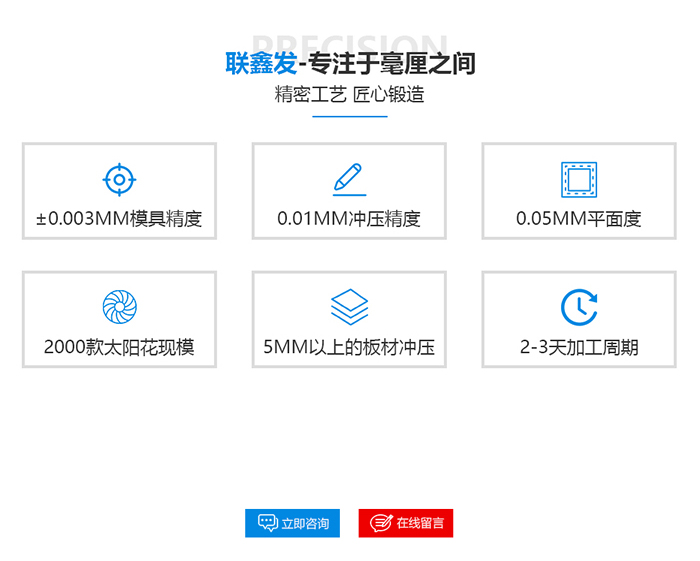The width and height of the screenshot is (700, 561).
Task: Select the ±0.003MM模具精度 label
Action: (119, 219)
